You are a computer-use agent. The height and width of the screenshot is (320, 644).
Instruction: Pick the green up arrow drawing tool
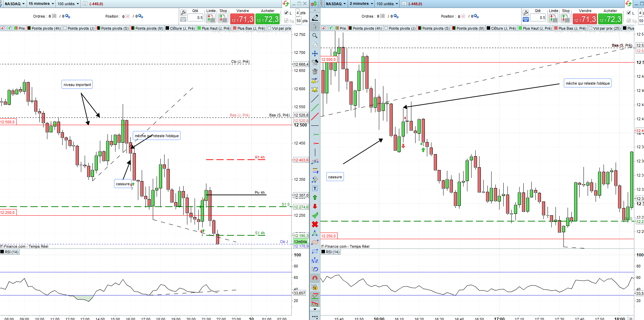(315, 197)
